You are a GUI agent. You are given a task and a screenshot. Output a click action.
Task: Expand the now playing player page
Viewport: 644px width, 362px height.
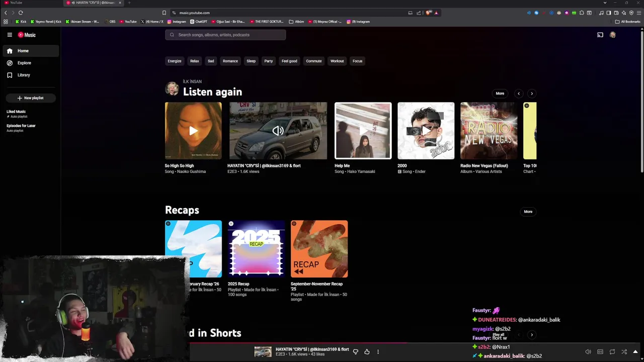[x=635, y=352]
